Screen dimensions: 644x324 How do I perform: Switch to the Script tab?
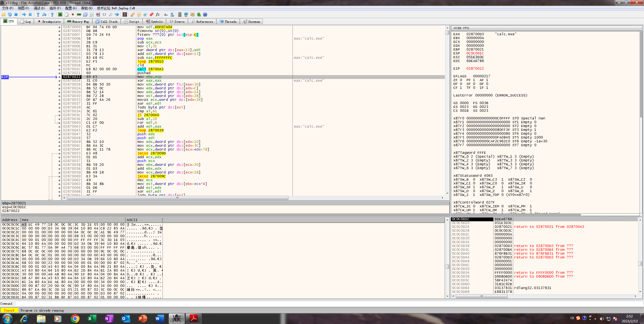pos(132,22)
